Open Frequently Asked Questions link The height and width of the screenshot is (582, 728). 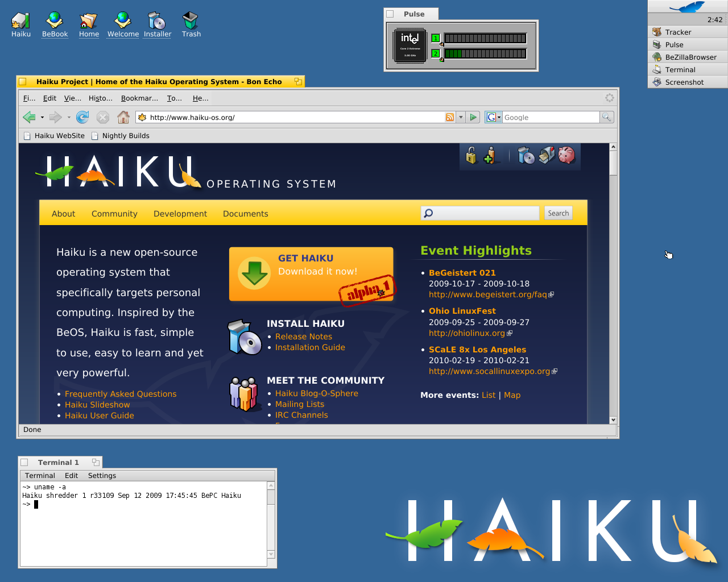click(x=121, y=394)
